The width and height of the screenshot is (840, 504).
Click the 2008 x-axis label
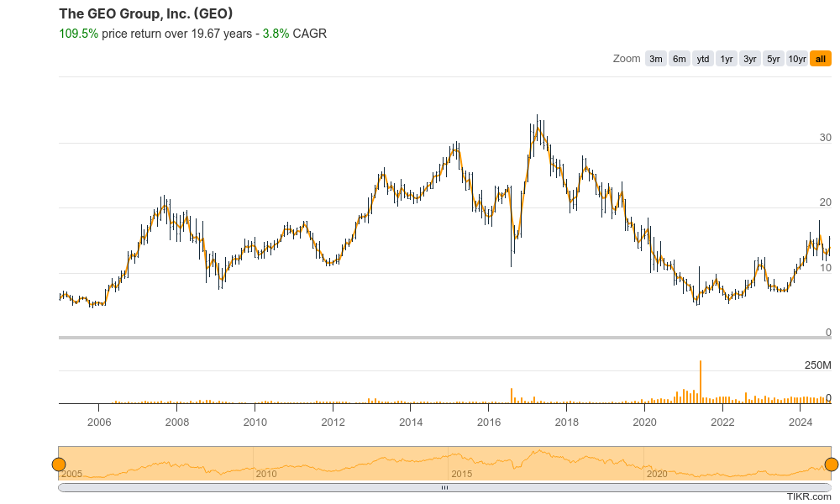(x=176, y=422)
